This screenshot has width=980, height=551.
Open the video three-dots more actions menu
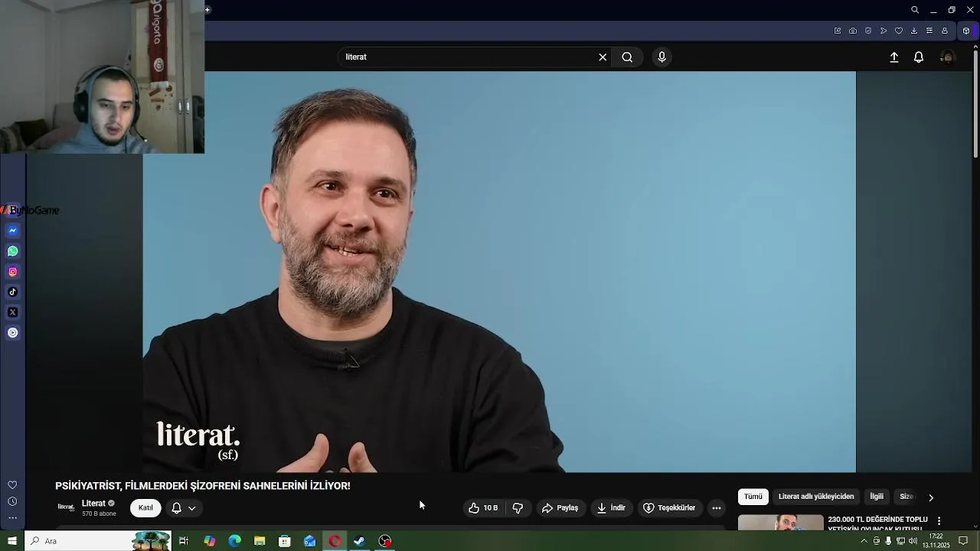pyautogui.click(x=717, y=508)
